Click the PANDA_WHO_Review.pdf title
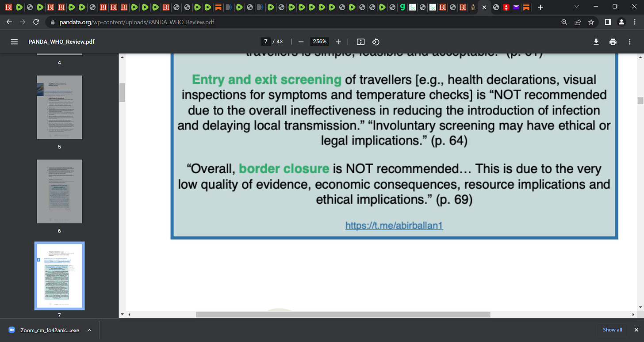This screenshot has height=342, width=644. [61, 42]
